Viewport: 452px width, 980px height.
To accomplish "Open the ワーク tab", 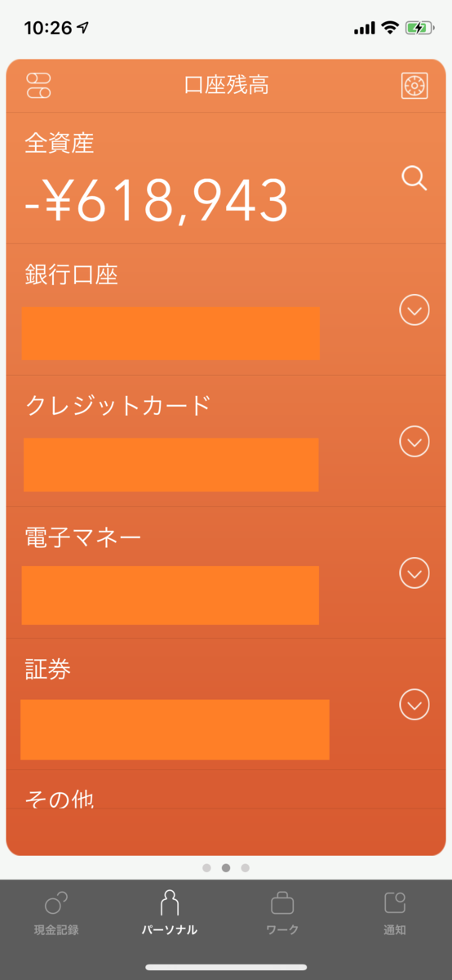I will tap(282, 913).
